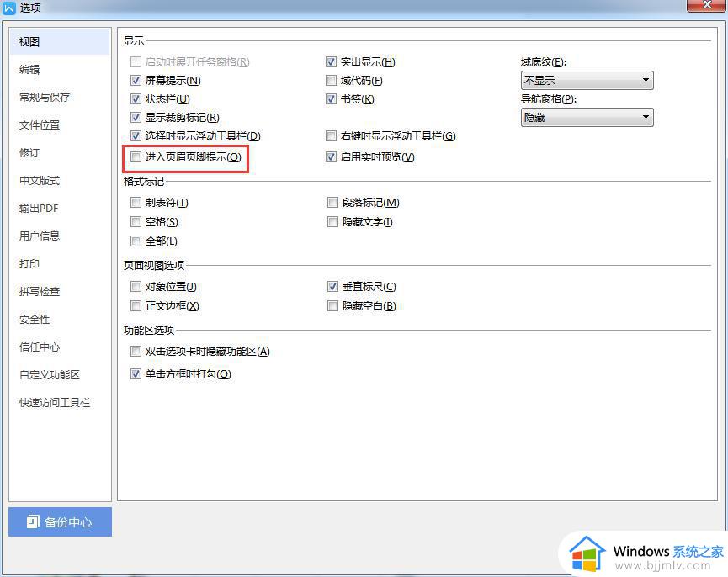Uncheck 垂直标尺(C) checkbox
This screenshot has height=577, width=728.
point(332,286)
